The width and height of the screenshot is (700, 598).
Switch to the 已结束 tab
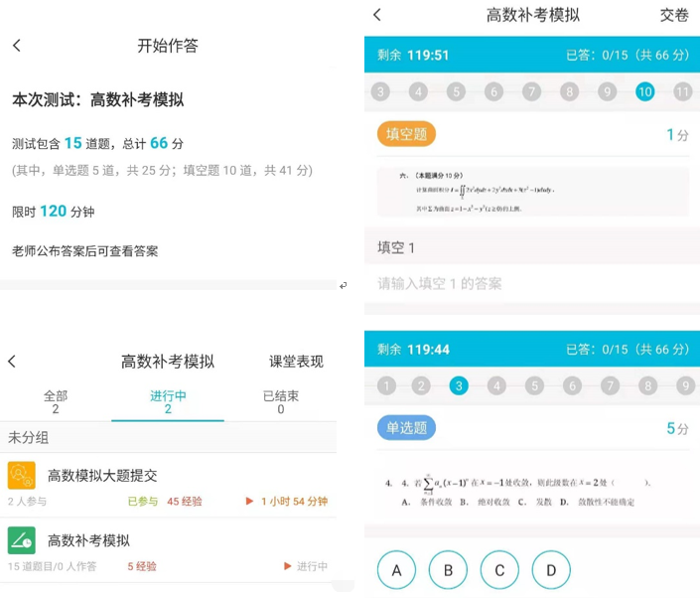(x=280, y=402)
